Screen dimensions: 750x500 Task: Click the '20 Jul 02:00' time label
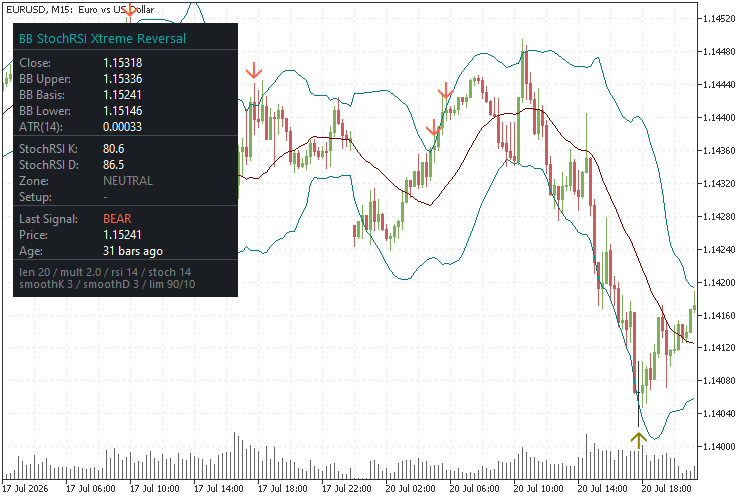pos(410,489)
